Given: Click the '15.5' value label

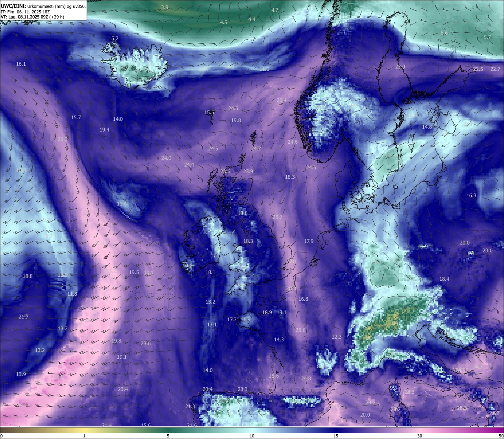Looking at the screenshot, I should pos(209,112).
